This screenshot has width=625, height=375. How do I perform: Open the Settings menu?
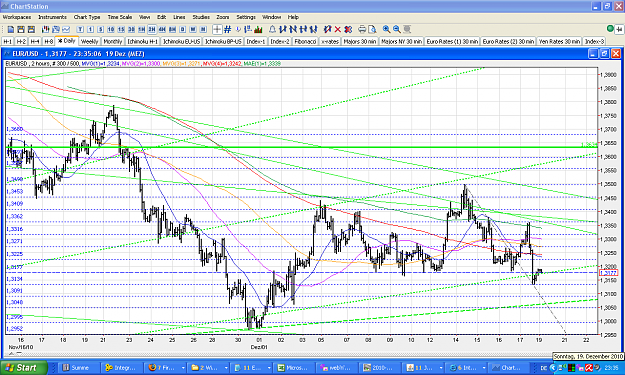coord(246,17)
